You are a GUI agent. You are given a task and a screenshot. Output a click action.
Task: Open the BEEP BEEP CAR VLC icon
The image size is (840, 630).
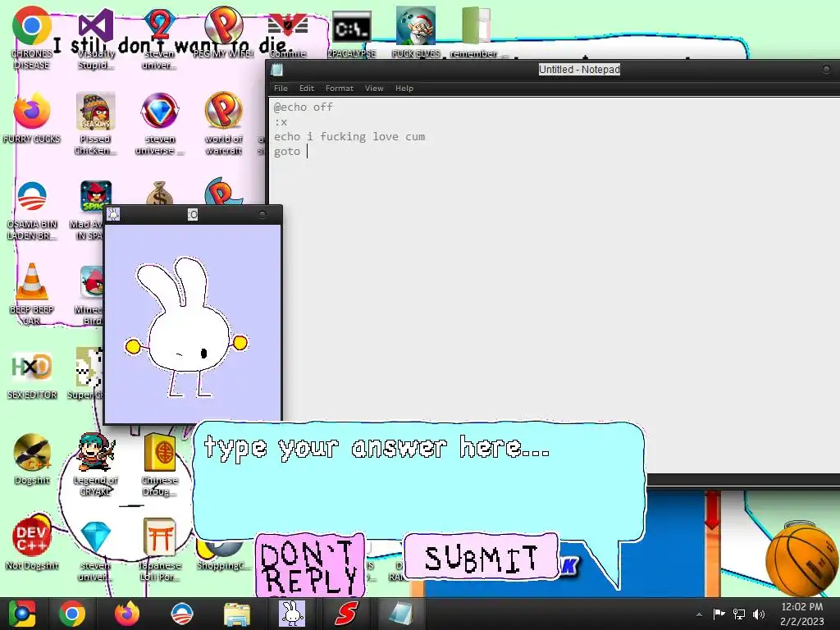click(x=32, y=294)
